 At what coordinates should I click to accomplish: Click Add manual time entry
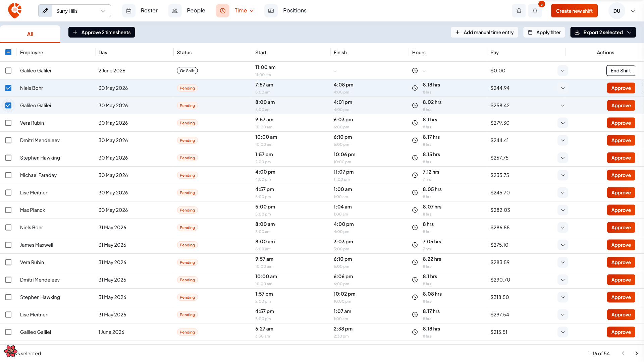tap(484, 32)
